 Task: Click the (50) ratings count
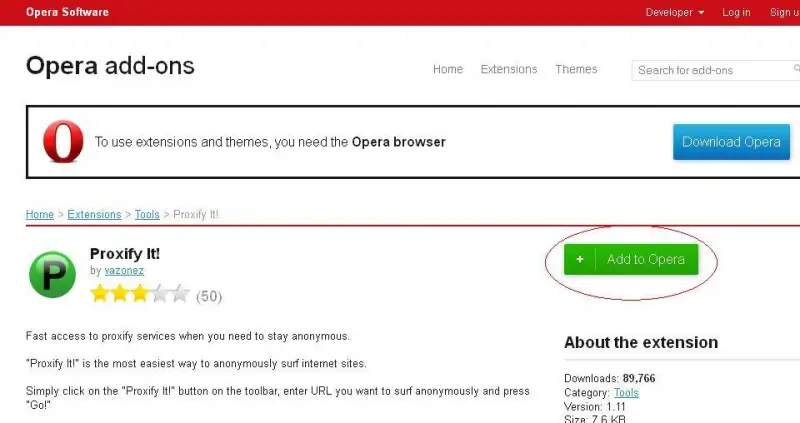209,296
